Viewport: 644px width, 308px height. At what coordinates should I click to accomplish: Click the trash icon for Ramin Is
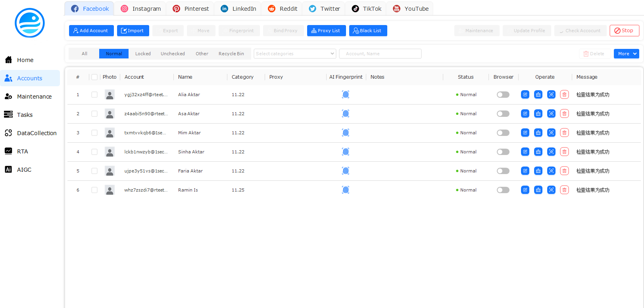pyautogui.click(x=564, y=190)
